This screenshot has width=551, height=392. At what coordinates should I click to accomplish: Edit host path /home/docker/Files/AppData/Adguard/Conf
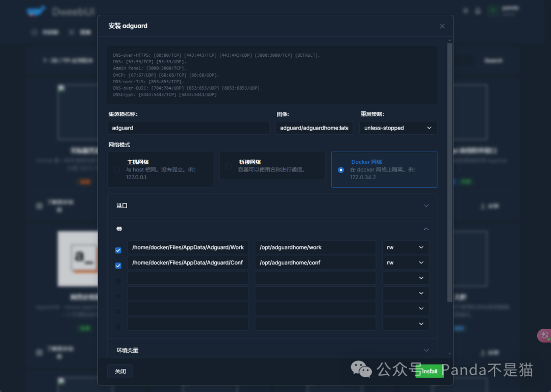pos(188,263)
